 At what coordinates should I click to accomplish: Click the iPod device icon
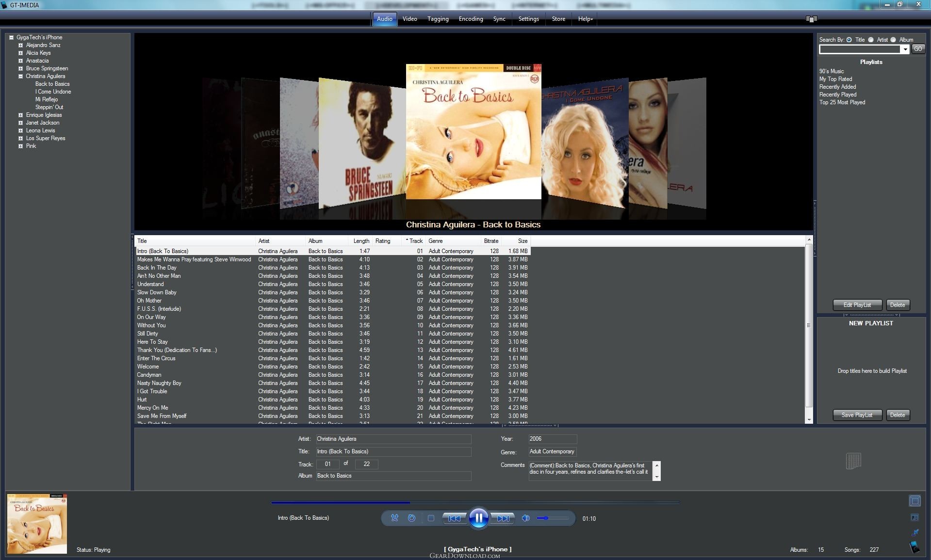[x=915, y=547]
